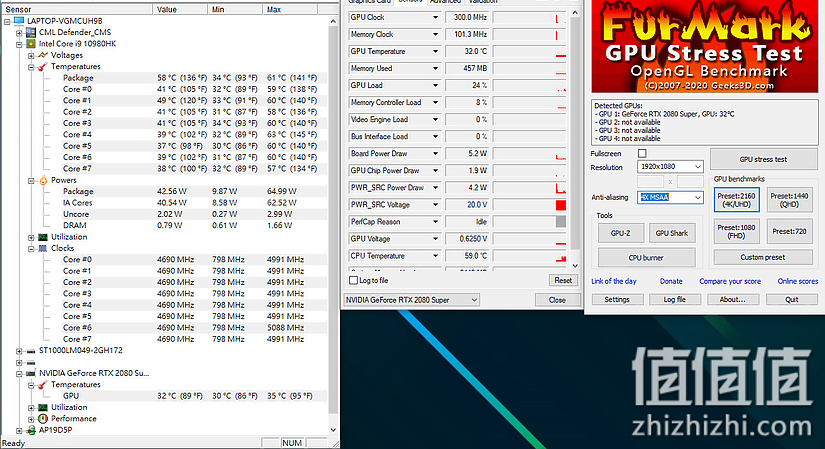Open the NVIDIA GeForce RTX 2080 Super selector
The image size is (825, 449).
point(411,300)
